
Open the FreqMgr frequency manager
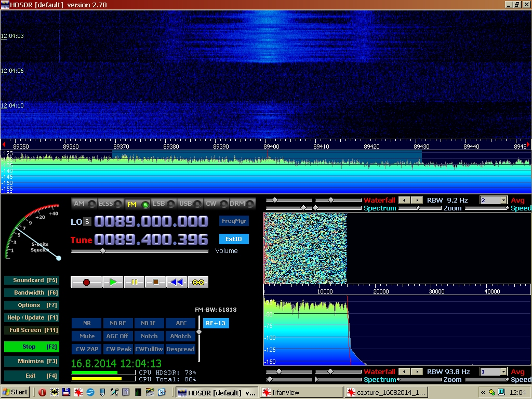click(x=234, y=221)
